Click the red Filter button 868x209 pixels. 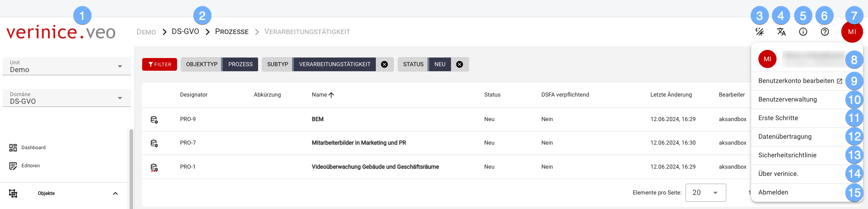click(x=159, y=64)
